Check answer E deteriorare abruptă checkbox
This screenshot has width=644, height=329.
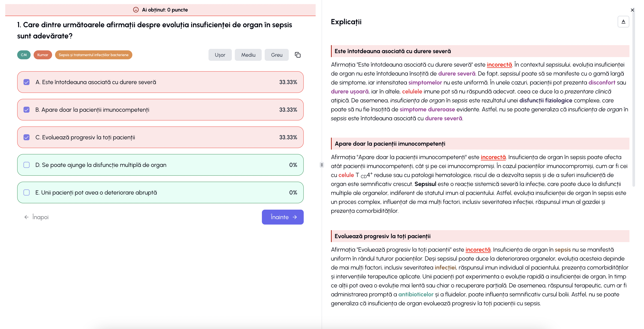(x=27, y=193)
